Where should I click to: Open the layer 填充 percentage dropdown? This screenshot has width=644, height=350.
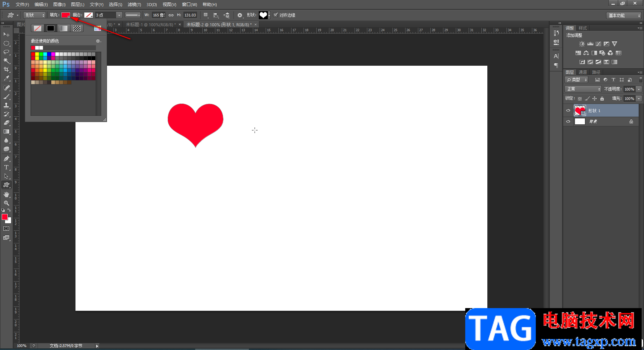[639, 99]
